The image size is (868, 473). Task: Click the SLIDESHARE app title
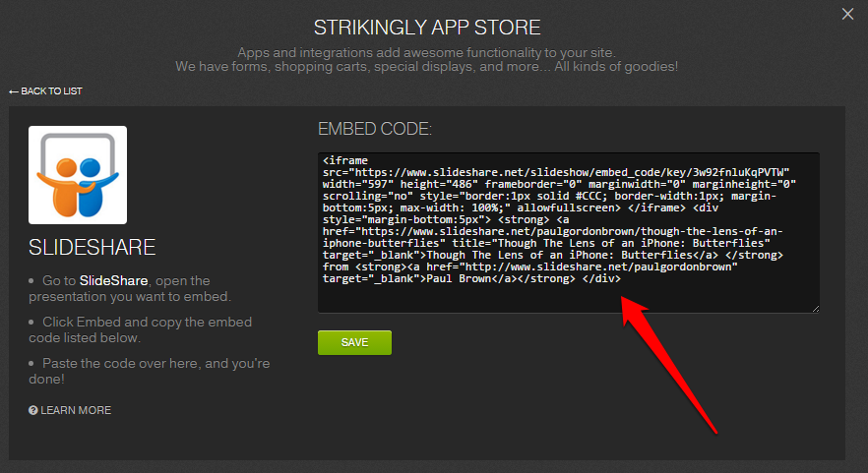click(x=92, y=247)
